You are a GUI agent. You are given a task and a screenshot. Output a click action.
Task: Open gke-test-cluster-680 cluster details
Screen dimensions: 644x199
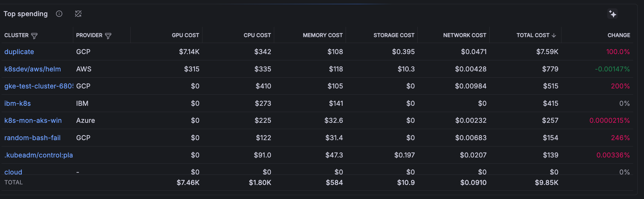click(39, 86)
